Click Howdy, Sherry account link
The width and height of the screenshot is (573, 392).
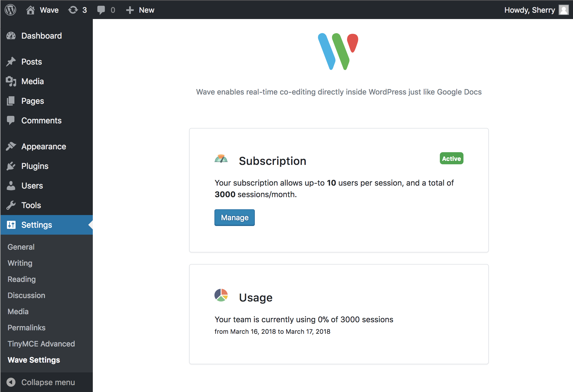[530, 10]
